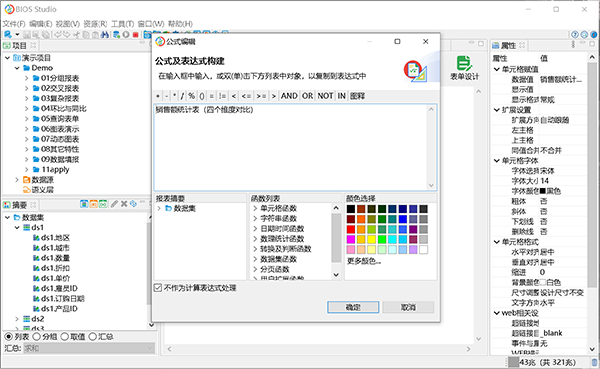Pick the bright red color swatch
This screenshot has height=369, width=600.
pos(351,229)
